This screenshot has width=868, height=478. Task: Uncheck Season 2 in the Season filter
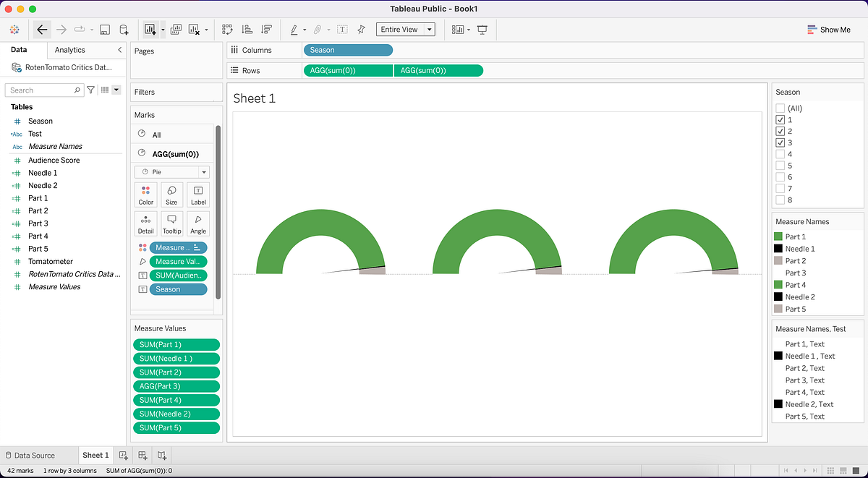781,131
